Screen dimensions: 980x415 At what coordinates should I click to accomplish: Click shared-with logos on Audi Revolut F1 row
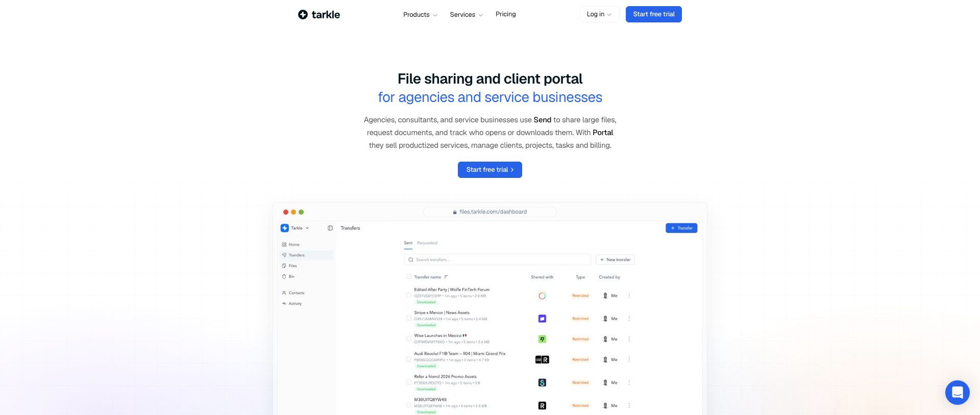tap(542, 360)
